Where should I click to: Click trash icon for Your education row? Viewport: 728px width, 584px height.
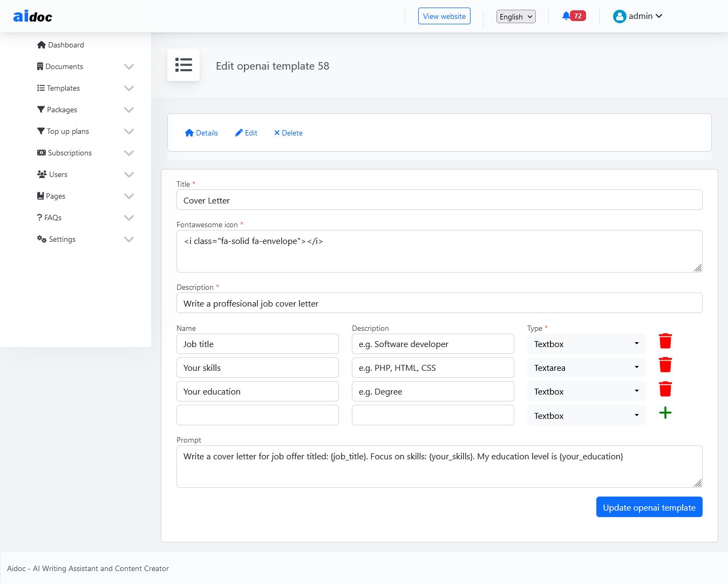[665, 389]
